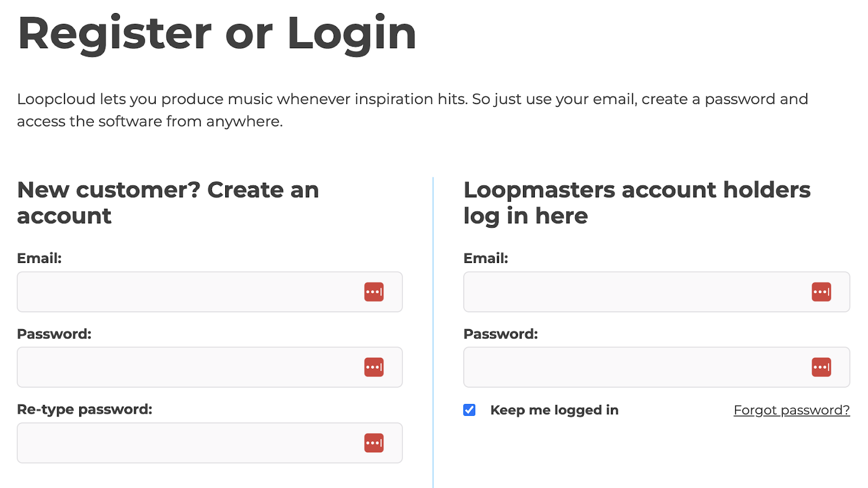
Task: Click the Email label under New customer
Action: (39, 258)
